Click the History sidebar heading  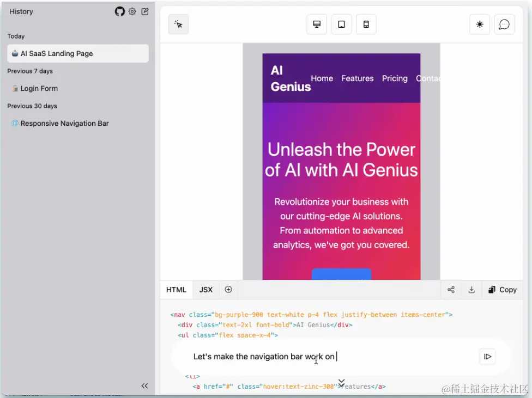click(21, 11)
